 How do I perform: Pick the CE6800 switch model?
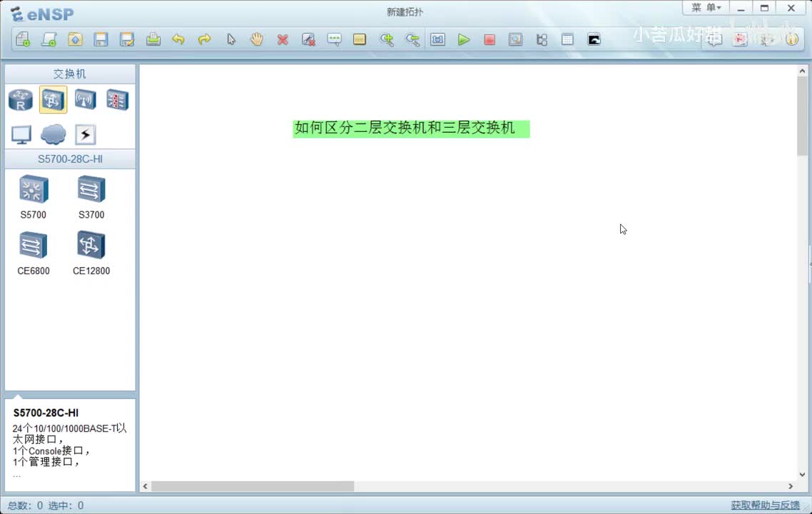(34, 253)
